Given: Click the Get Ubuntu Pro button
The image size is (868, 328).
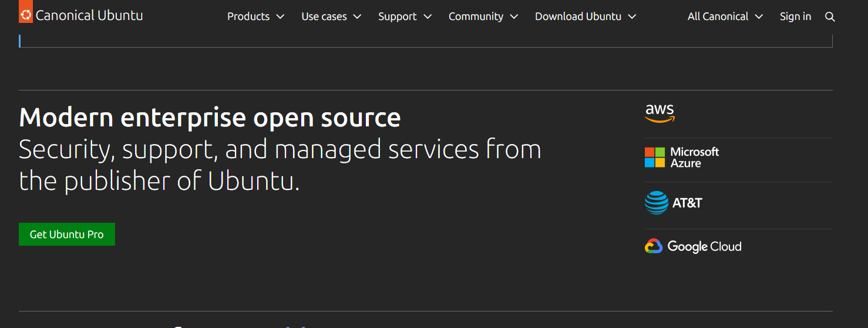Looking at the screenshot, I should point(67,234).
